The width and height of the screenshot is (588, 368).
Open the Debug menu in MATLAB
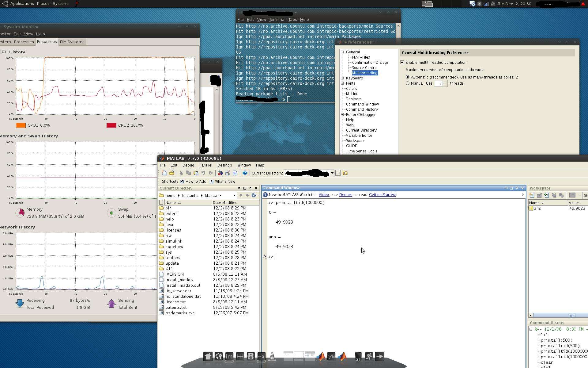(x=188, y=165)
